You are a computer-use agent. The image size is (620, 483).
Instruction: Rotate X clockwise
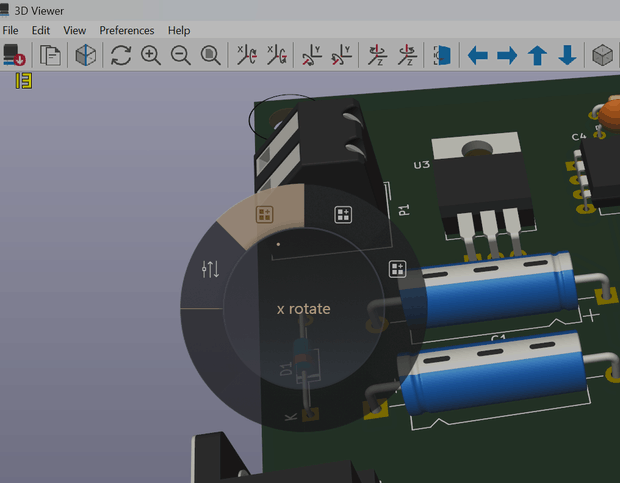(246, 55)
